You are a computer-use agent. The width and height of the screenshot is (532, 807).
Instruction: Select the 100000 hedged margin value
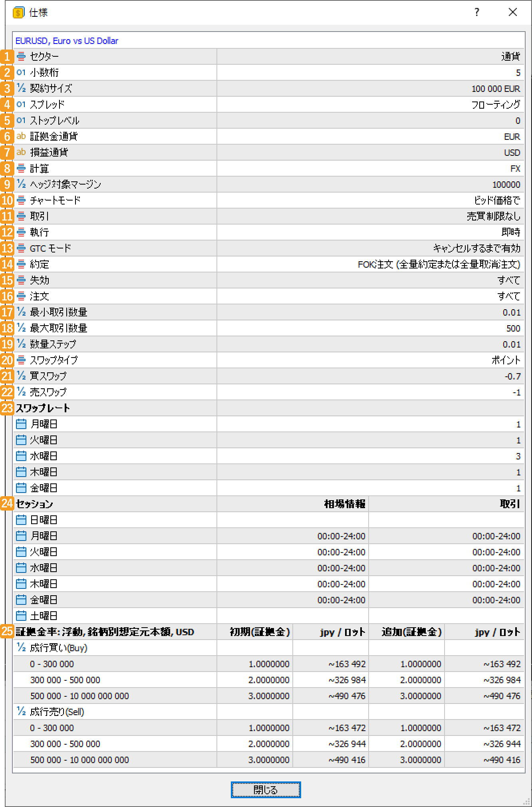[506, 185]
